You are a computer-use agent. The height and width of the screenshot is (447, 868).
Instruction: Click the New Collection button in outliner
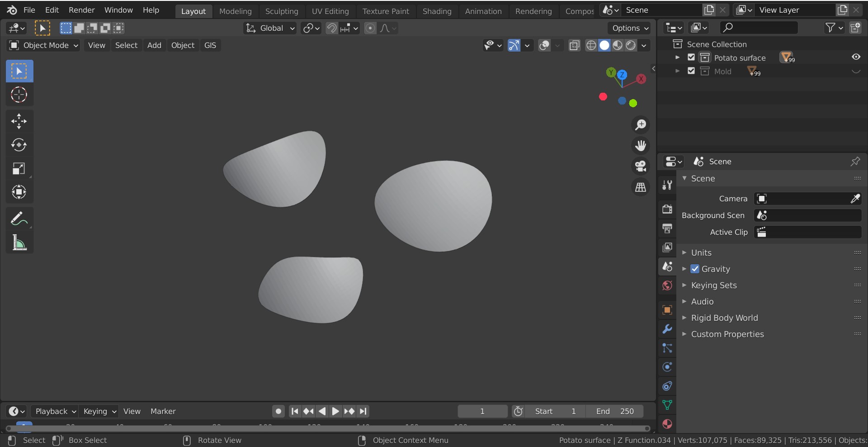(855, 27)
